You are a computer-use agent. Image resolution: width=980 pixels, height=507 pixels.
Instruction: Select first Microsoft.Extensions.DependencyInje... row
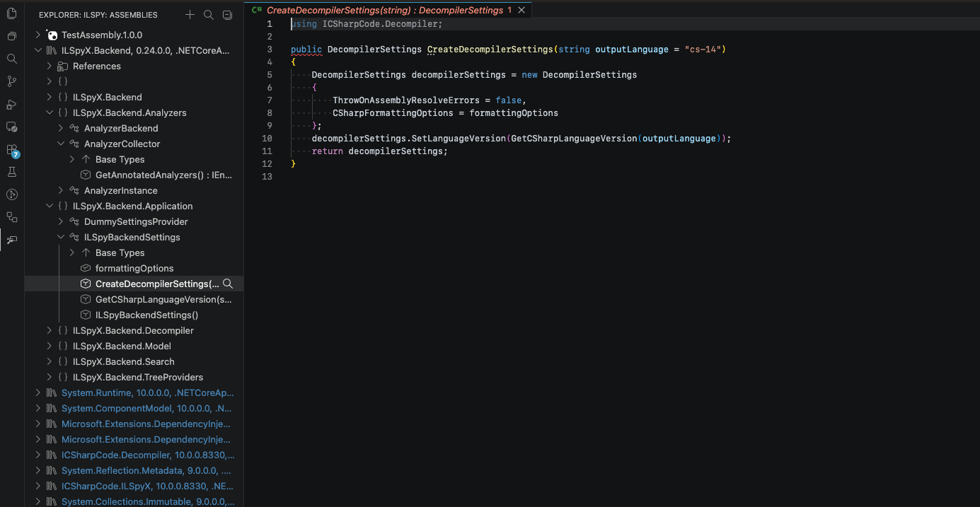click(134, 424)
